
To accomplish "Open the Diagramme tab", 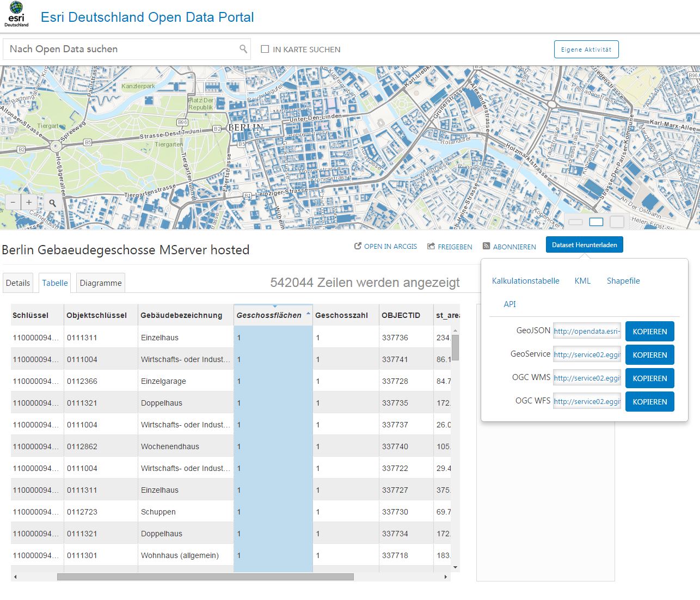I will 100,283.
